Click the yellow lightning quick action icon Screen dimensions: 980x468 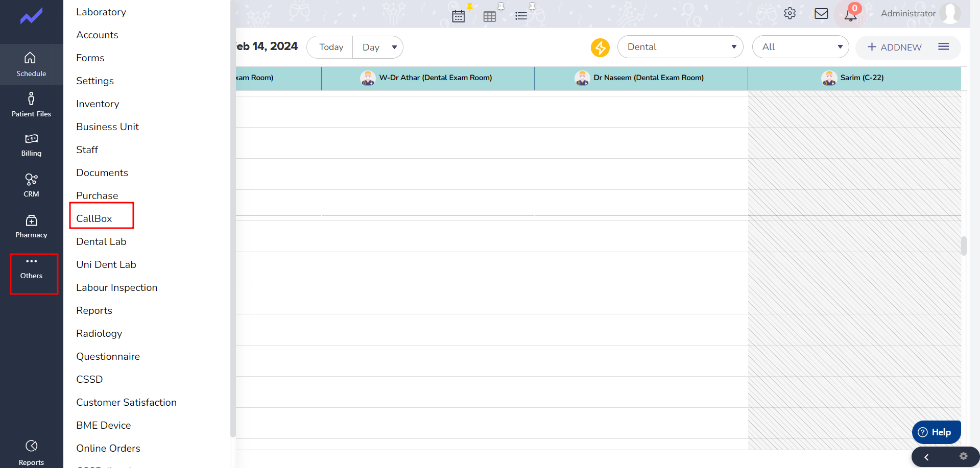(x=600, y=47)
